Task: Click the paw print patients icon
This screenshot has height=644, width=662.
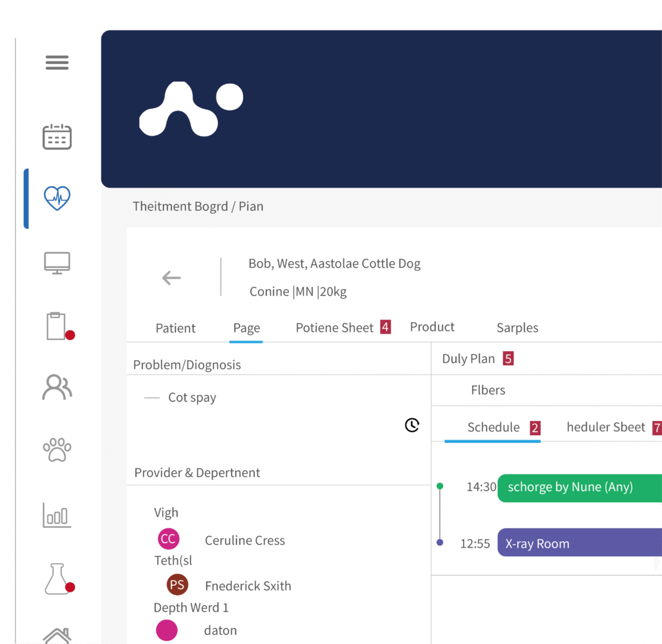Action: pyautogui.click(x=57, y=449)
